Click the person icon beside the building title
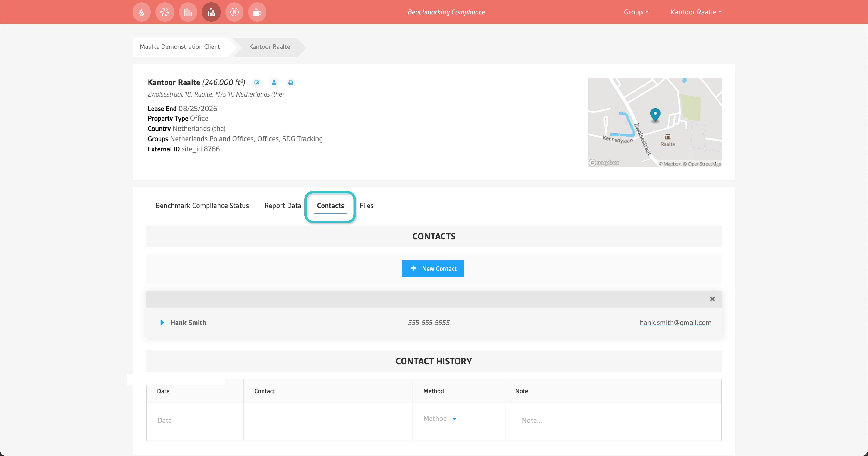The width and height of the screenshot is (868, 456). pyautogui.click(x=274, y=83)
